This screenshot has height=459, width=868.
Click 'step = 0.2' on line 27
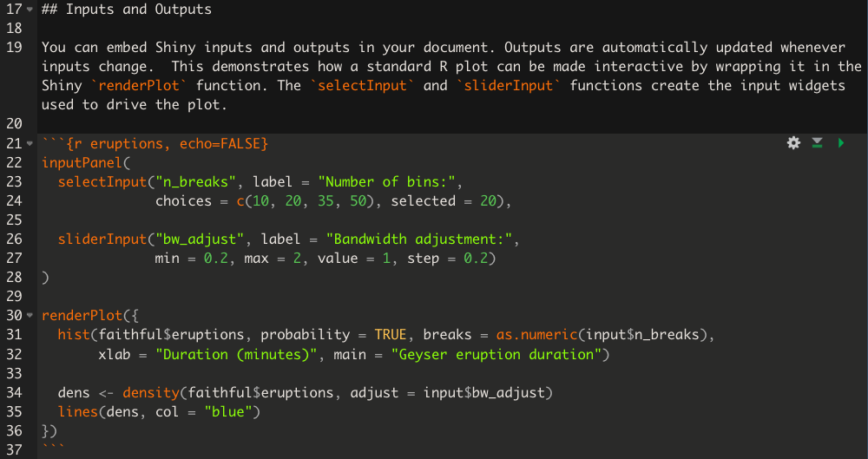coord(447,259)
